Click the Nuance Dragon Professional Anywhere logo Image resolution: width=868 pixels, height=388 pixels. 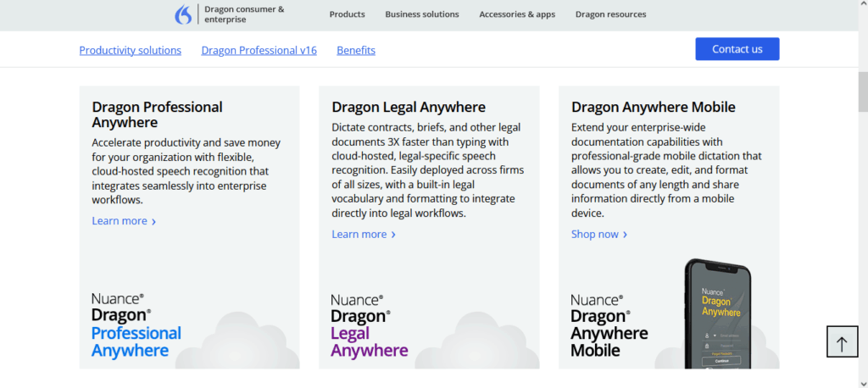point(136,325)
